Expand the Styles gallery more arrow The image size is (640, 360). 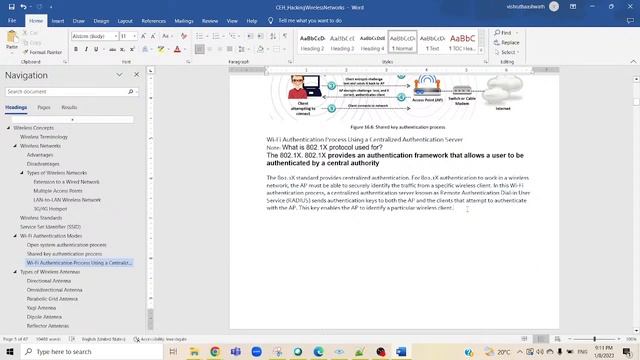(482, 50)
